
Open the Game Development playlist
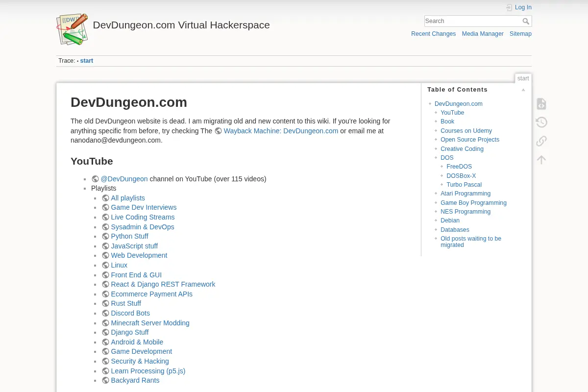[142, 351]
